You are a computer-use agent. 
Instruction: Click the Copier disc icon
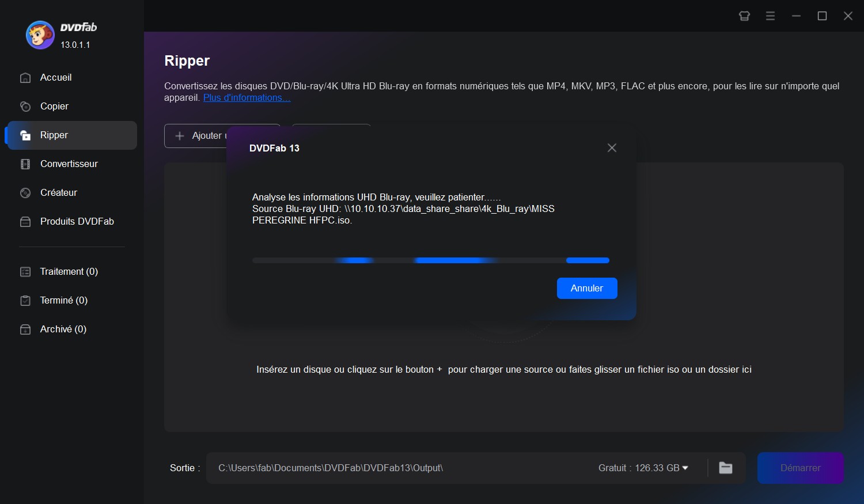coord(25,106)
